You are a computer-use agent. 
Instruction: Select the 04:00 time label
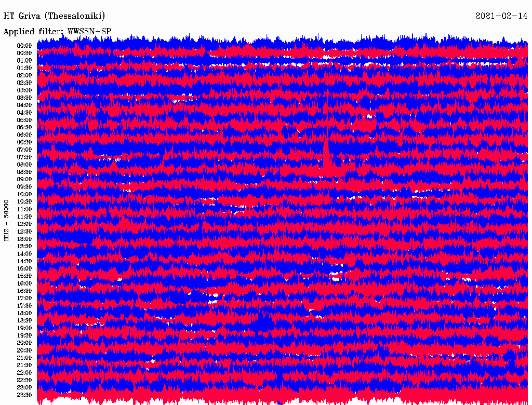(x=24, y=105)
